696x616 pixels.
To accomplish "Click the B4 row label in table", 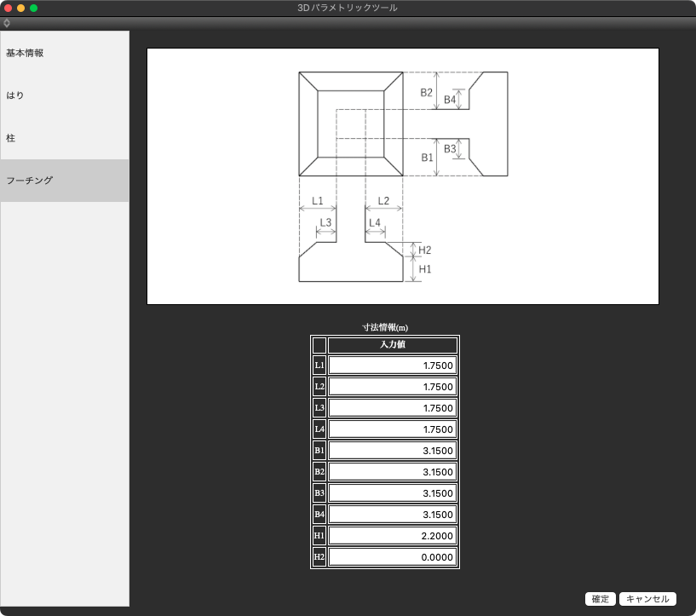I will tap(319, 515).
